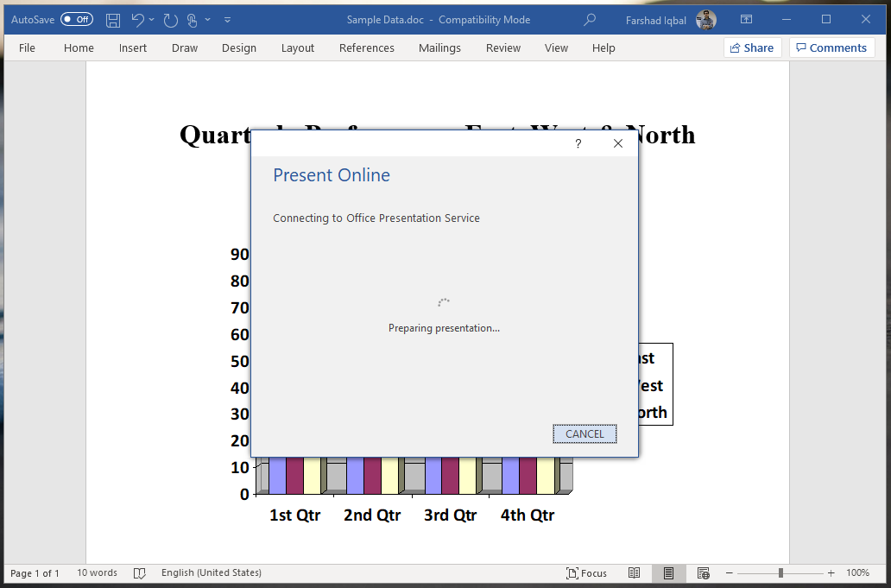Select Web Layout view
The height and width of the screenshot is (588, 891).
point(704,572)
